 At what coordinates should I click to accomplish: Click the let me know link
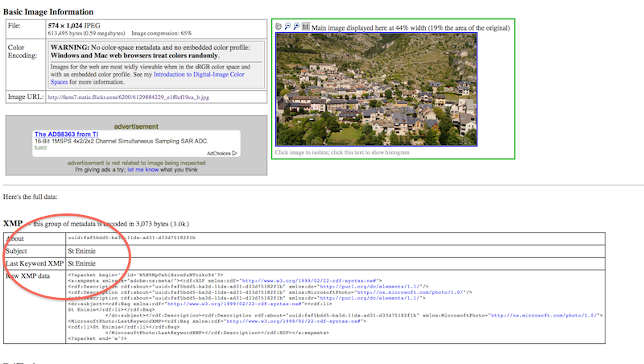[x=143, y=170]
